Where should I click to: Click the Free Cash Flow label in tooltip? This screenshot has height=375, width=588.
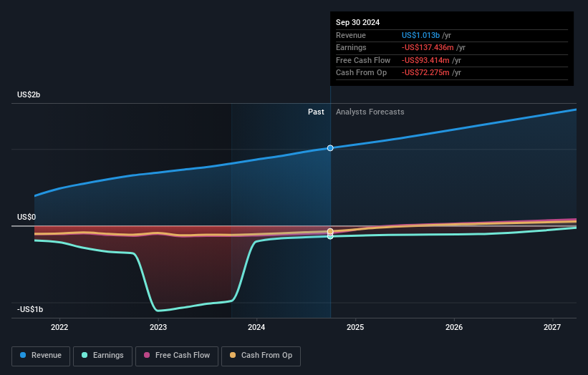363,60
